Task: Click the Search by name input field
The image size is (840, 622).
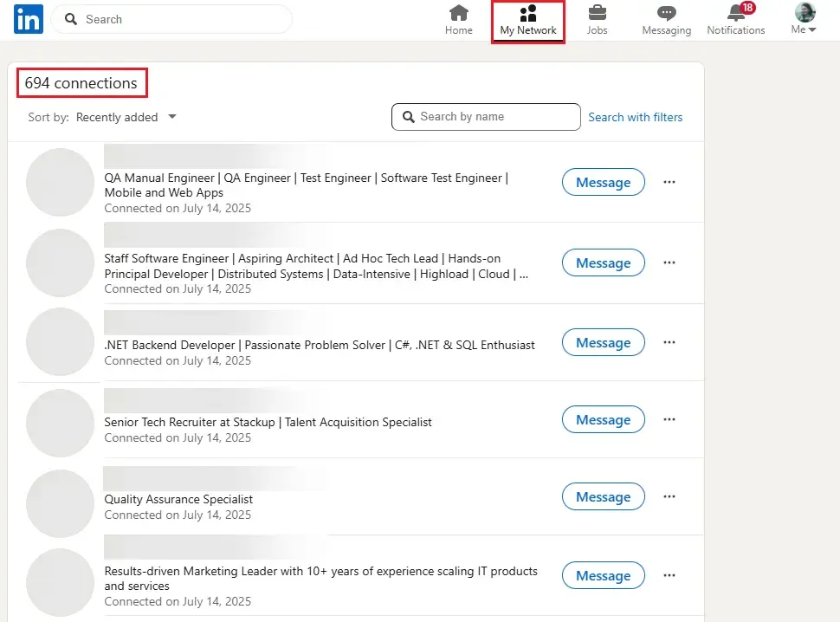Action: [x=485, y=116]
